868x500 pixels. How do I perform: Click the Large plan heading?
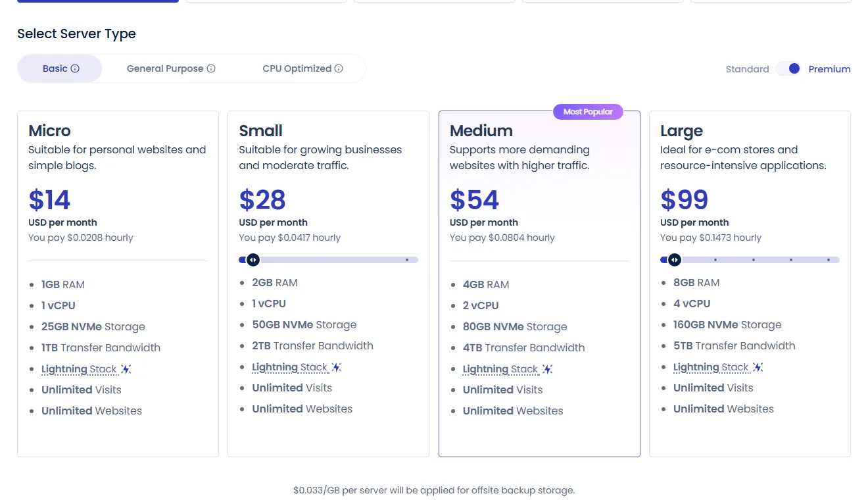click(681, 130)
